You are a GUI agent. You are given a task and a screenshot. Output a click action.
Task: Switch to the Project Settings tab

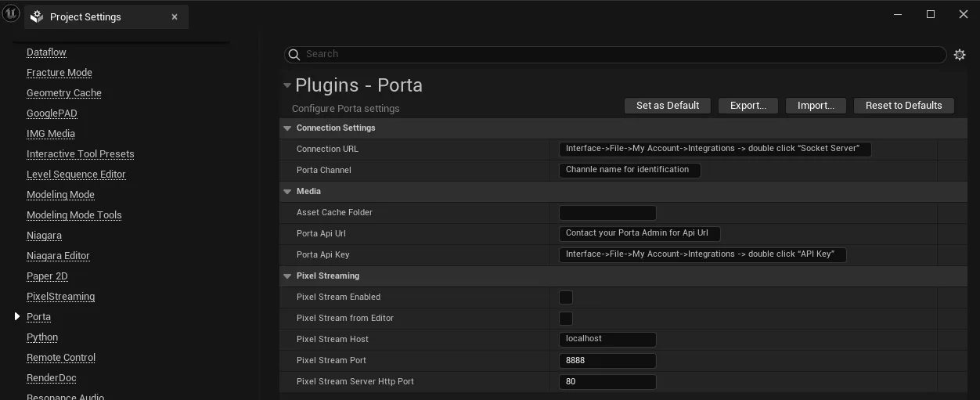[x=106, y=17]
